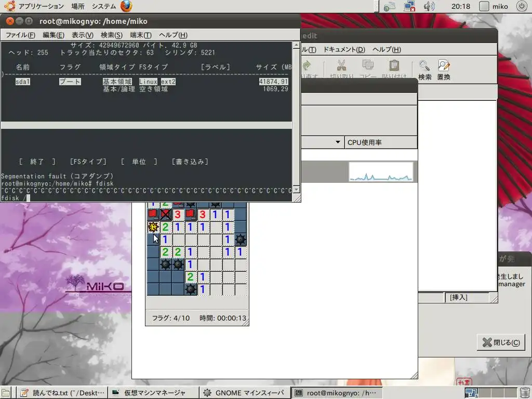Click the 1069.29 free space size

pyautogui.click(x=275, y=89)
